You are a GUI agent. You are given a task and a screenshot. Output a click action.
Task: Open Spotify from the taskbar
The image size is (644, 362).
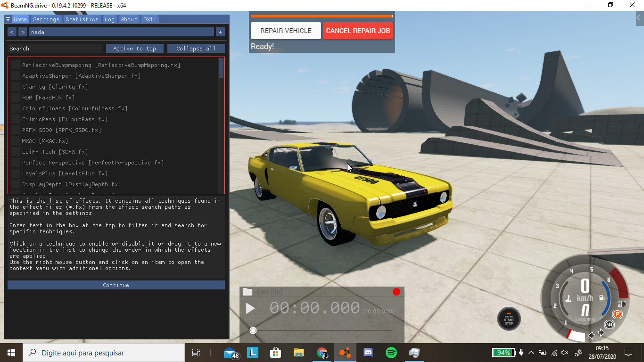click(x=391, y=353)
